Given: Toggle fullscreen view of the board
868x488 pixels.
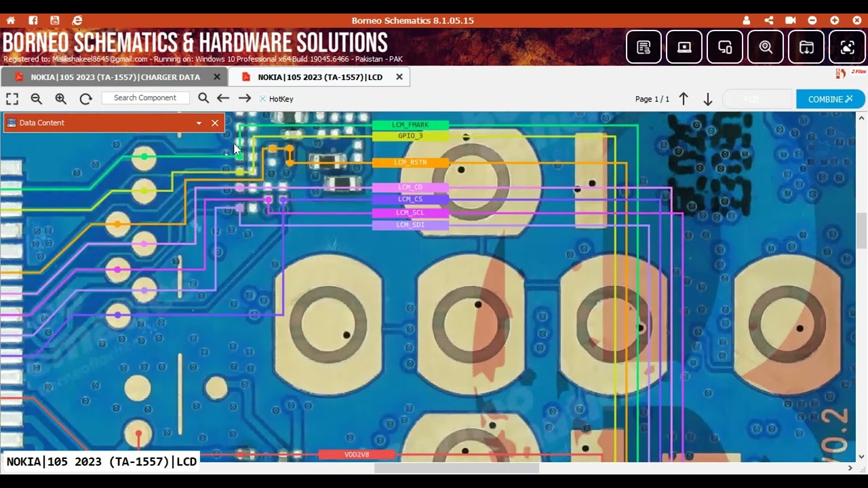Looking at the screenshot, I should coord(12,98).
